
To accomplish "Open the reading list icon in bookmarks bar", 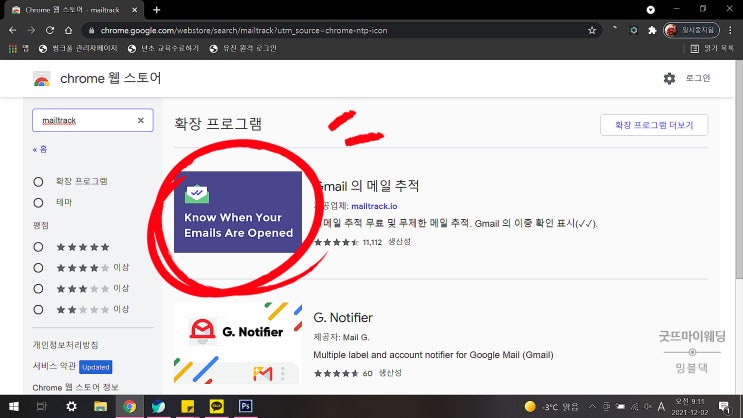I will pos(695,48).
